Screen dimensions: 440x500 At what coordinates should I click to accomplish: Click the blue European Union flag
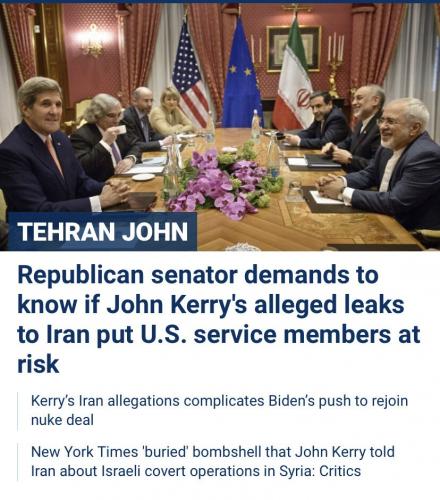click(242, 75)
